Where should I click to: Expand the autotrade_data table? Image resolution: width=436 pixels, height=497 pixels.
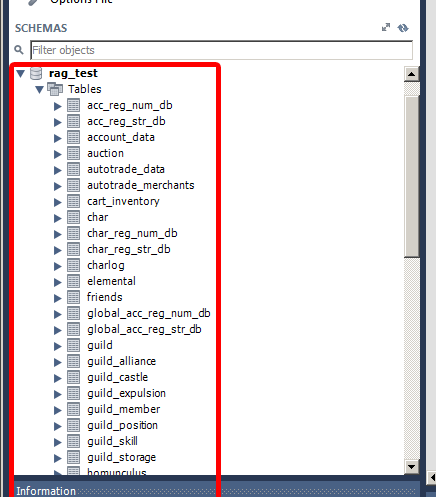(58, 170)
